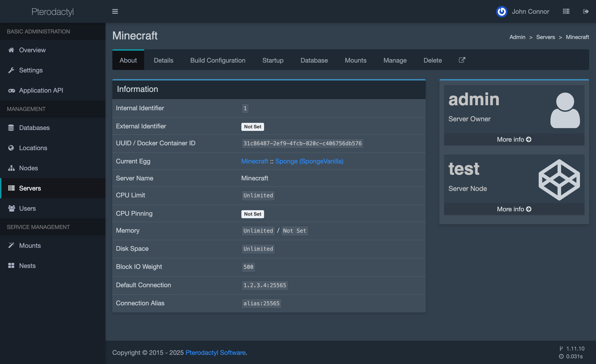Open the Manage tab
The width and height of the screenshot is (596, 364).
[x=395, y=60]
